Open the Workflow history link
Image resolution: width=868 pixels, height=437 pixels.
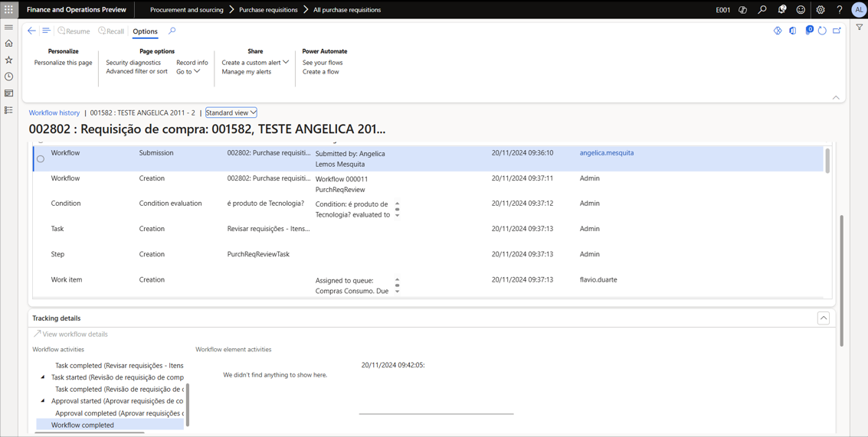pyautogui.click(x=54, y=113)
